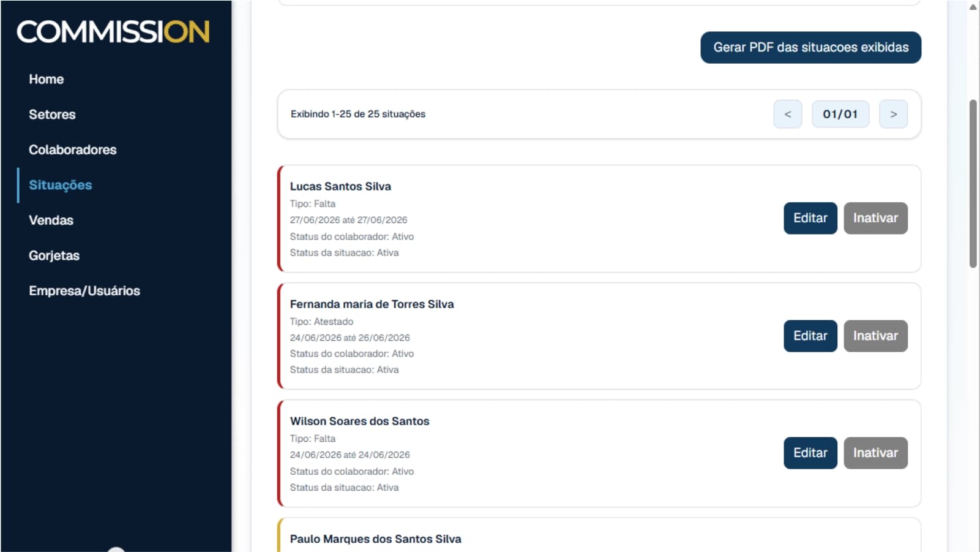Open the Home menu item
This screenshot has height=552, width=980.
point(47,79)
